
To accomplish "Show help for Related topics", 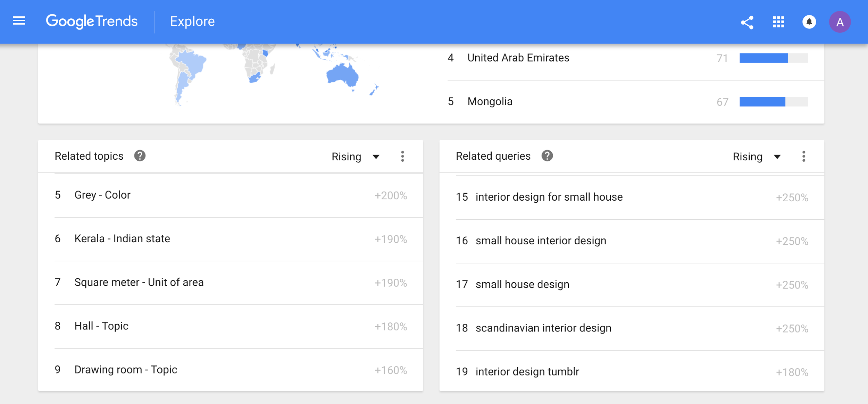I will coord(140,156).
